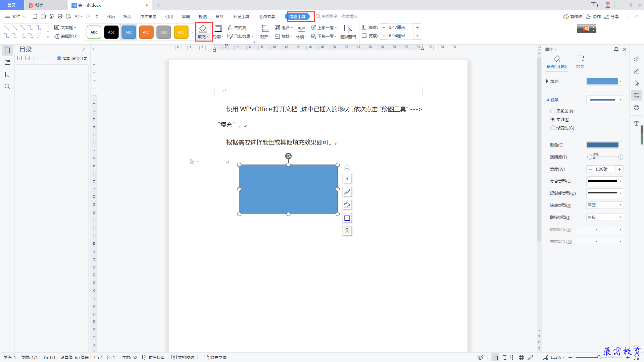Open the 联接类型 join type dropdown
This screenshot has width=644, height=362.
pos(605,217)
